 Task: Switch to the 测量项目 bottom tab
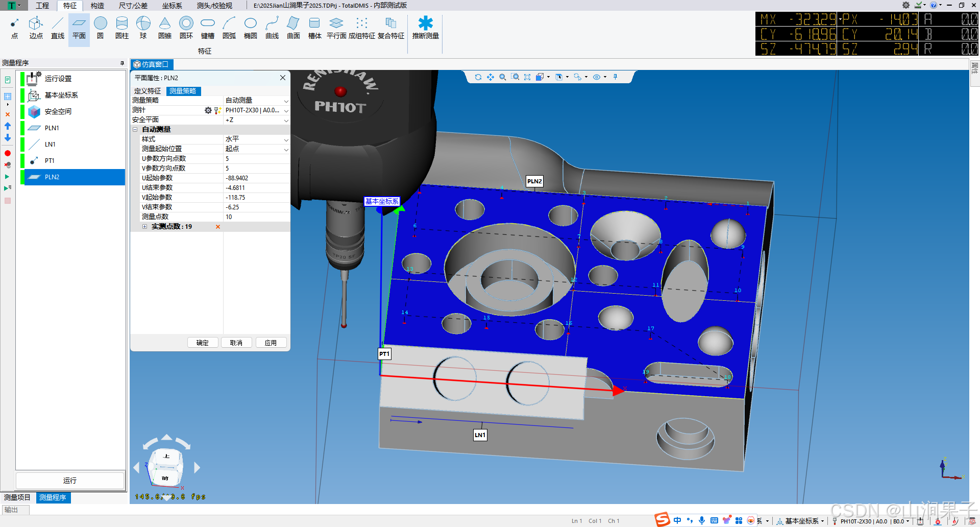tap(17, 497)
